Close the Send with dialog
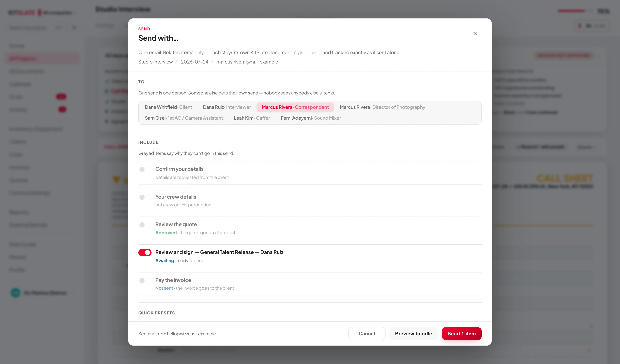 click(476, 33)
